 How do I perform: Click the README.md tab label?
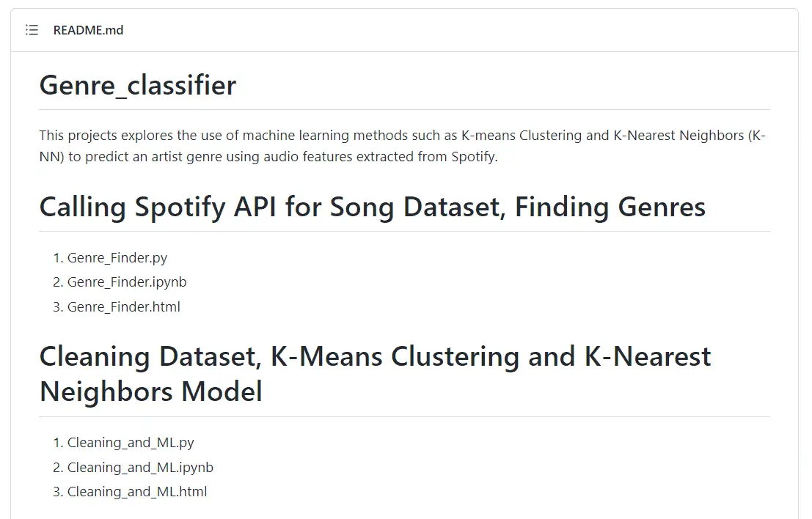[88, 30]
